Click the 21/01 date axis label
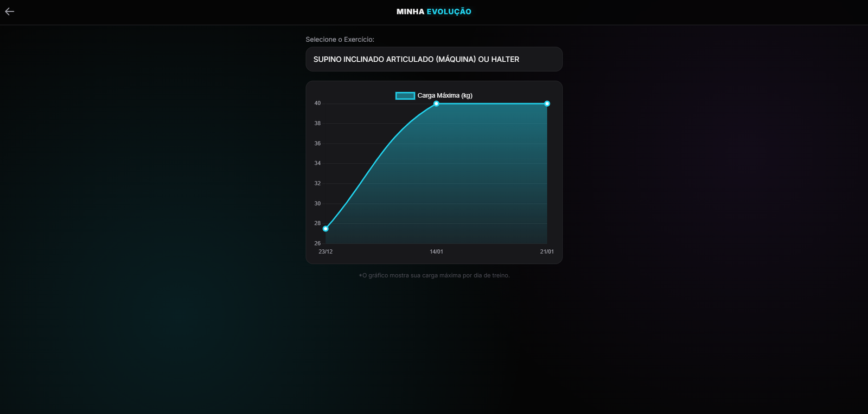This screenshot has width=868, height=414. 547,252
